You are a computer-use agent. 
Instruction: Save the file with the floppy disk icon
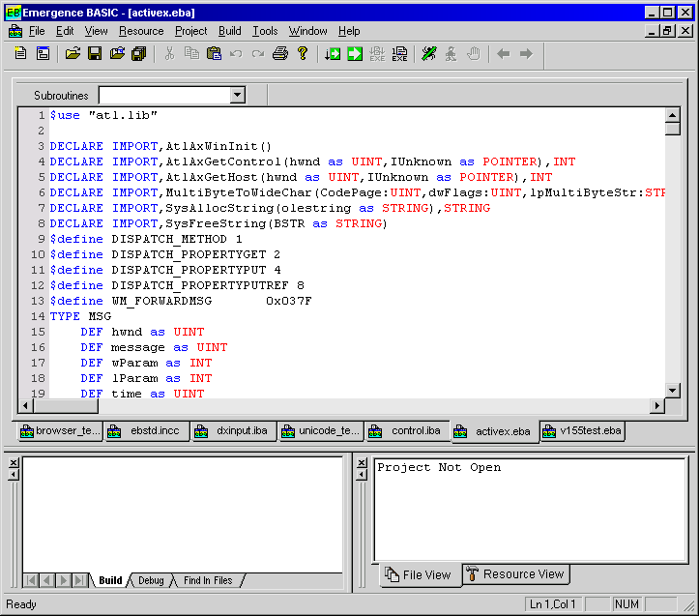[95, 54]
